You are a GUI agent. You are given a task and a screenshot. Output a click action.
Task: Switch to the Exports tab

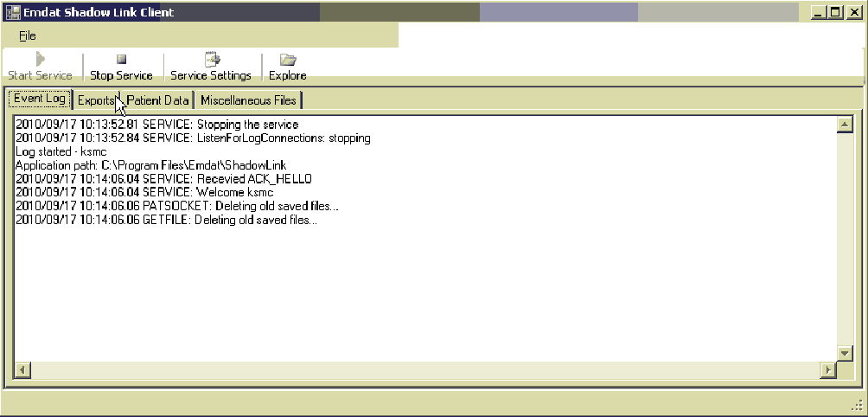pos(96,100)
